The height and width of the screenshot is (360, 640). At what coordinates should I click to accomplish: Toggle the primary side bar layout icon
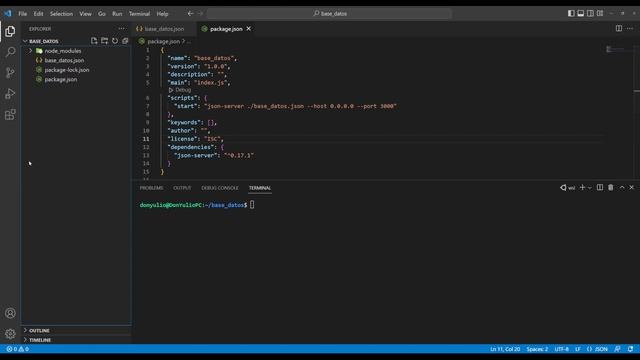point(571,13)
